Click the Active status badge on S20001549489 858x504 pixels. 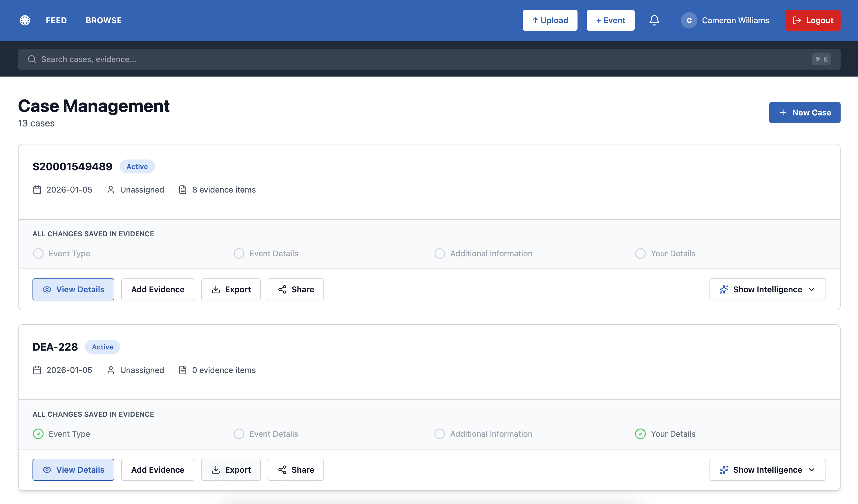pyautogui.click(x=137, y=166)
